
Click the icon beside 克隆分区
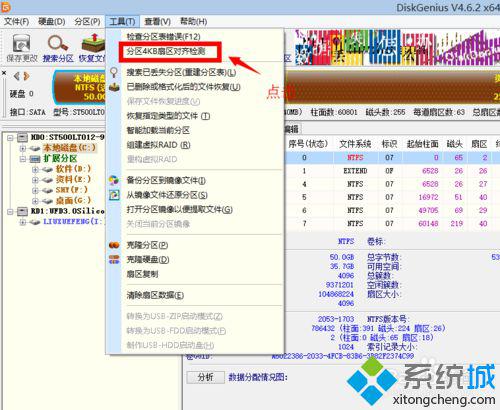coord(114,245)
